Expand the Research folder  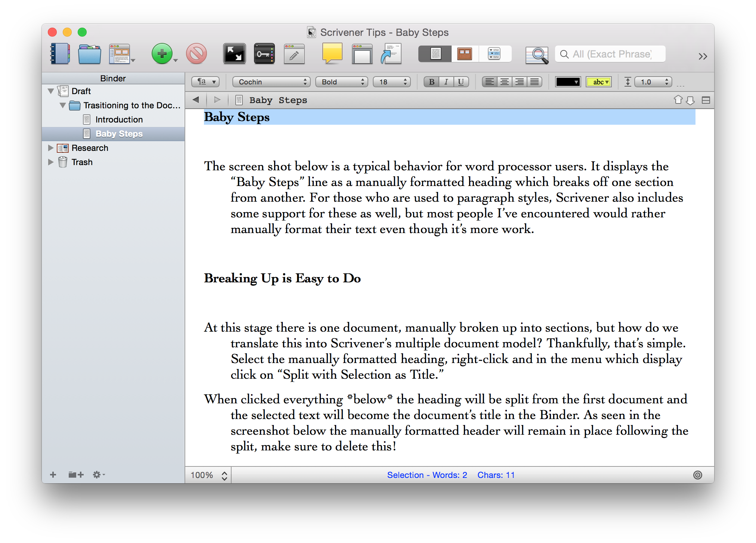[51, 148]
